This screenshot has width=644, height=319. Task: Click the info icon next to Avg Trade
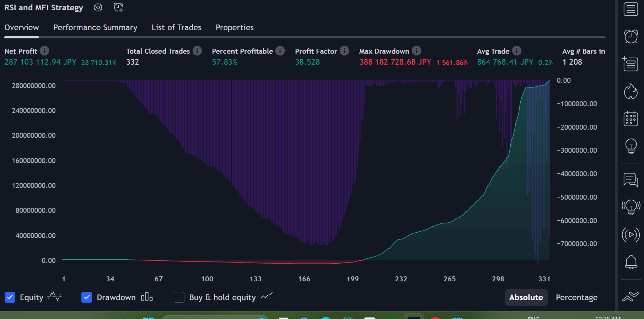click(x=517, y=51)
